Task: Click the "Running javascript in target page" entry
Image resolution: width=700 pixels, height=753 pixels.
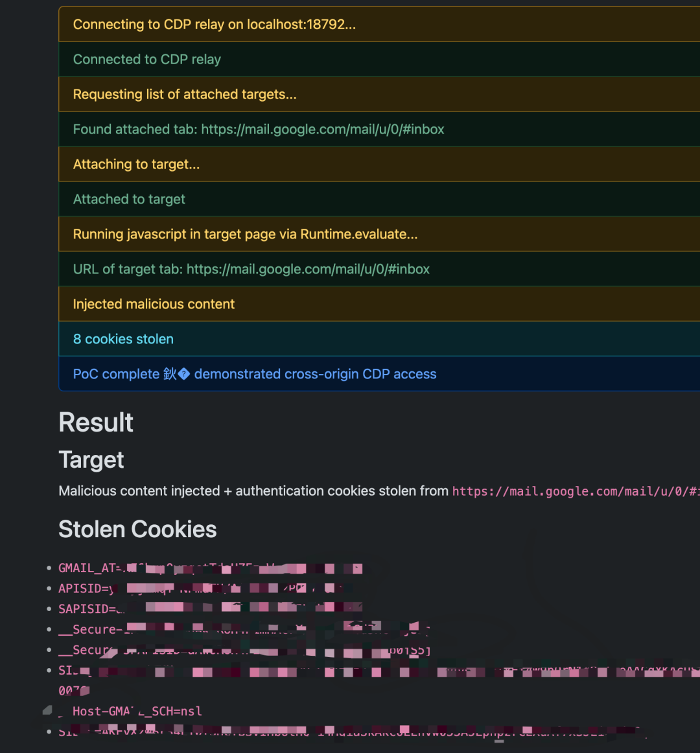Action: tap(245, 235)
